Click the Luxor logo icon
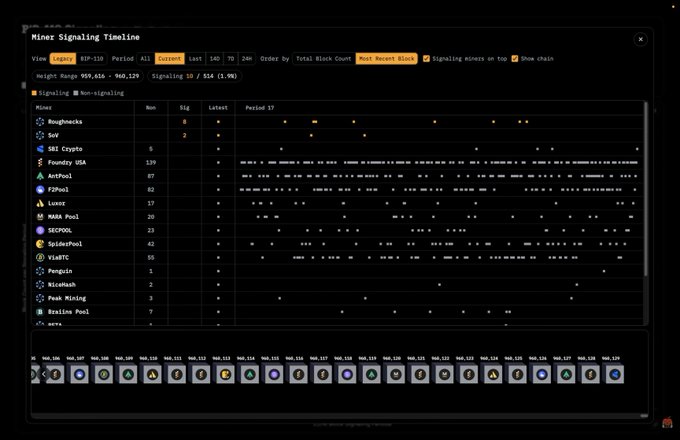 pos(40,203)
